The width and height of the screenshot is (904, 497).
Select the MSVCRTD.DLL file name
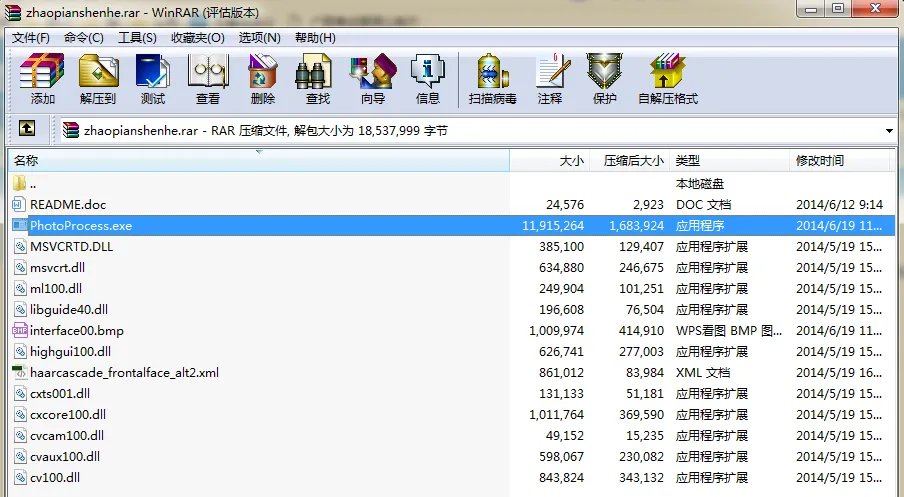(x=71, y=247)
